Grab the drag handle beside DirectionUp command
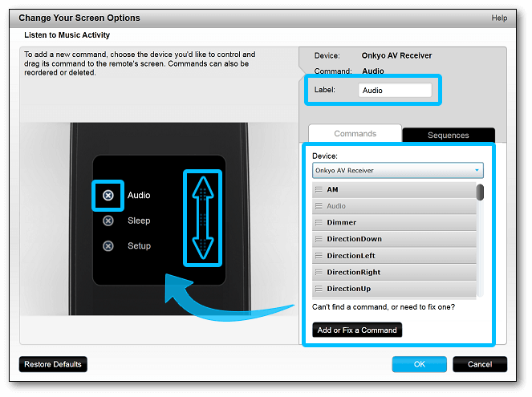This screenshot has width=532, height=397. (x=319, y=289)
